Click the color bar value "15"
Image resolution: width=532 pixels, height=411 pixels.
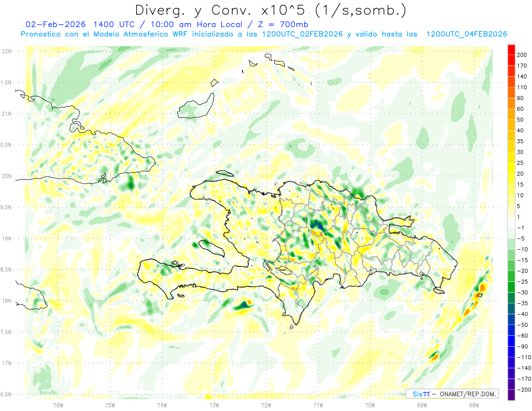[x=520, y=184]
